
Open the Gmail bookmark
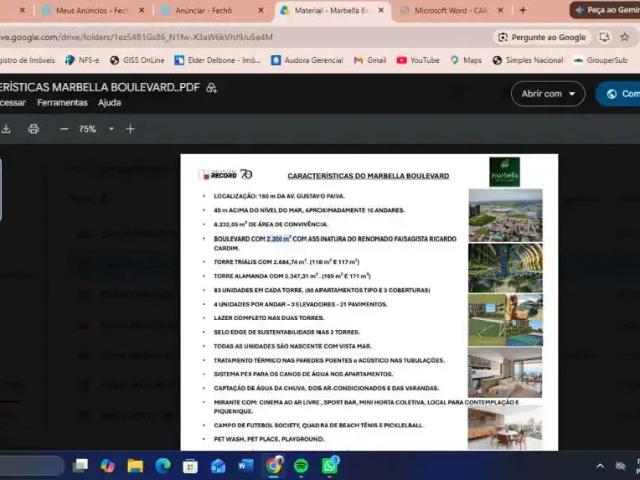click(x=370, y=60)
